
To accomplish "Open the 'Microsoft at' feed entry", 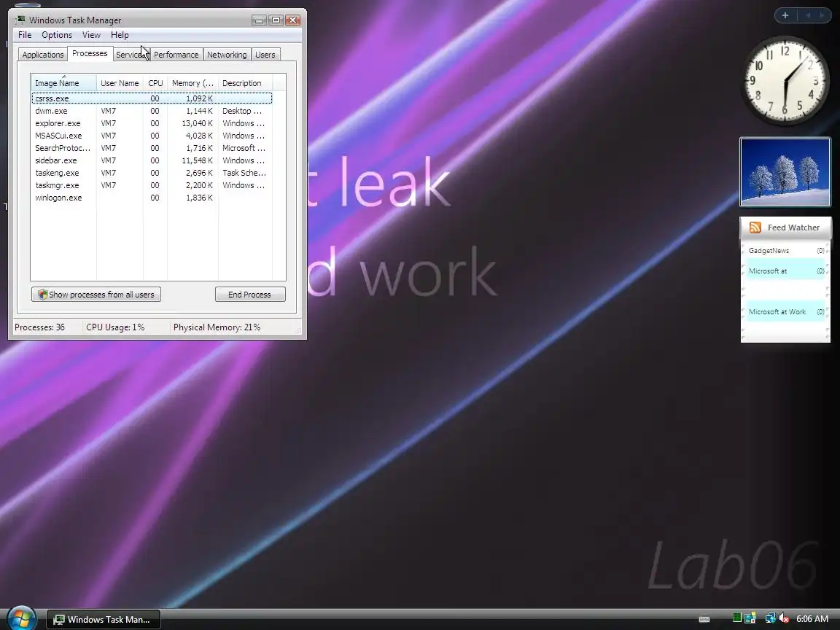I will click(x=785, y=271).
